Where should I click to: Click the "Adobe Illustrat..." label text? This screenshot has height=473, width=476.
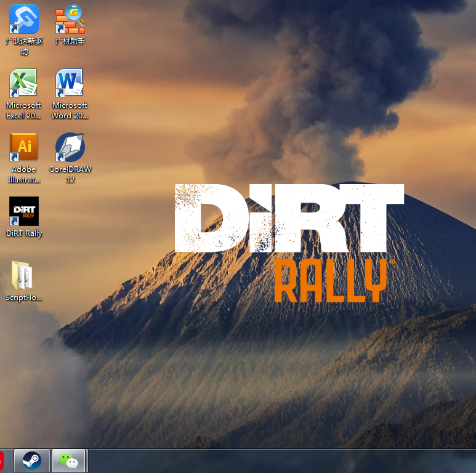23,174
